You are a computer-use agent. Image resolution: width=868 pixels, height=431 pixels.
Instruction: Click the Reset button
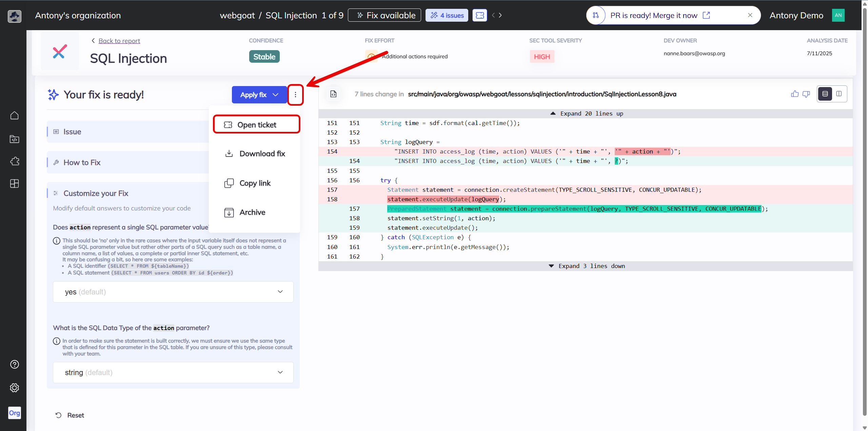(70, 415)
